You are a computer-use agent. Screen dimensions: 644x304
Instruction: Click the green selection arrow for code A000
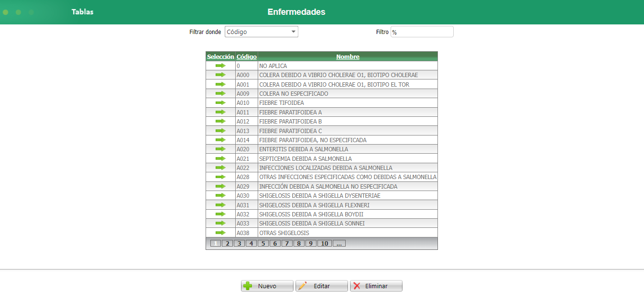pos(219,75)
